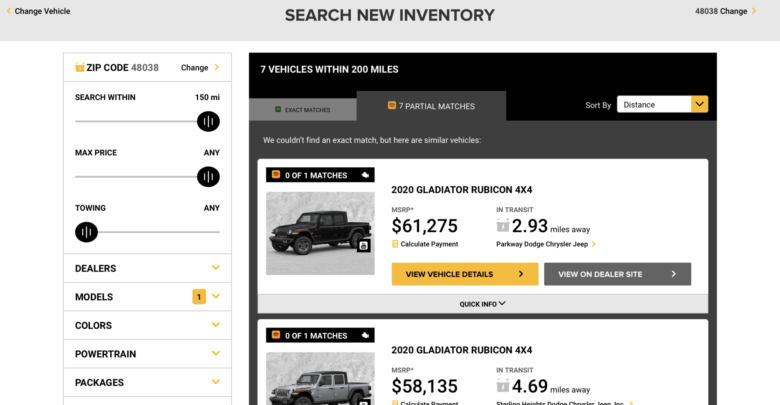The image size is (780, 405).
Task: Switch to the Exact Matches tab
Action: coord(302,109)
